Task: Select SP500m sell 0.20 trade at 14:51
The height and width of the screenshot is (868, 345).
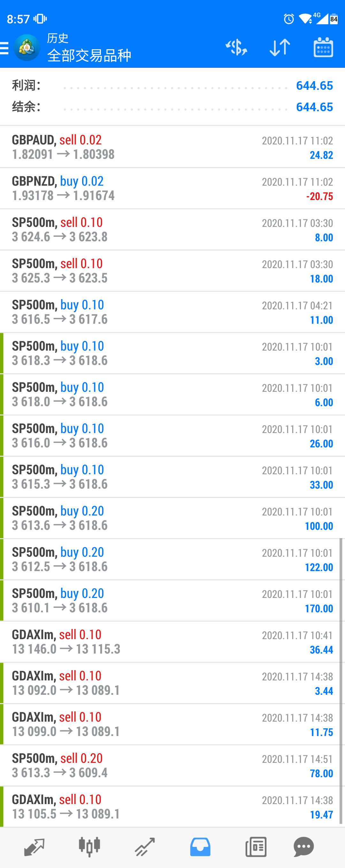Action: (x=172, y=766)
